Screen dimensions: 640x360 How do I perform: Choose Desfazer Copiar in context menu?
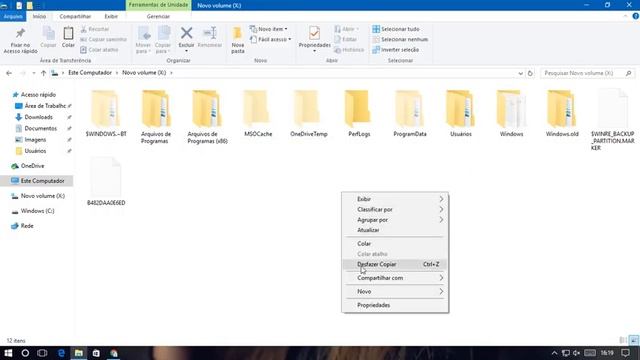coord(395,264)
